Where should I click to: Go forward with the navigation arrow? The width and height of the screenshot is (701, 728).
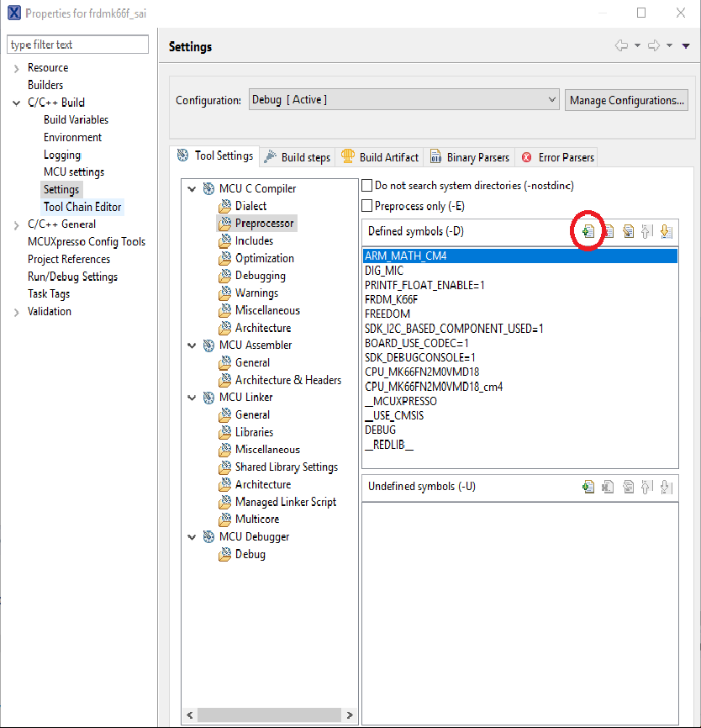point(654,45)
